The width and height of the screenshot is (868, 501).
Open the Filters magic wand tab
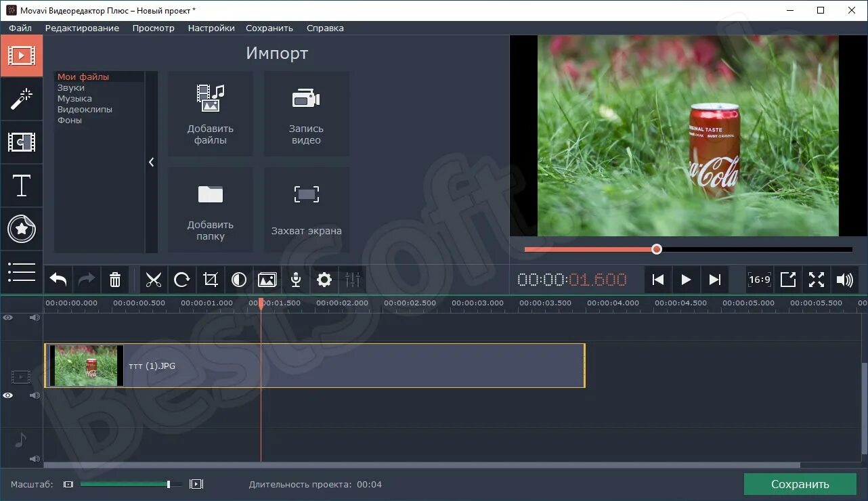coord(21,99)
